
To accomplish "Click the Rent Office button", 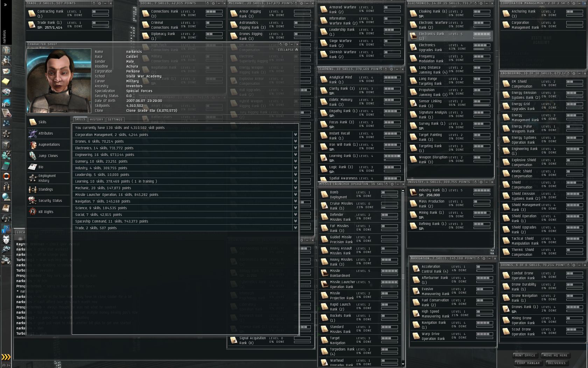I will click(525, 355).
